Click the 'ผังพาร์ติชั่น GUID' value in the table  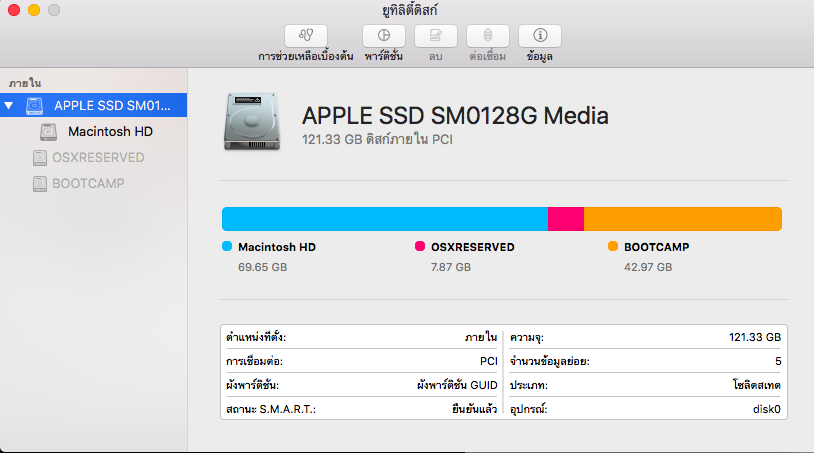[457, 385]
